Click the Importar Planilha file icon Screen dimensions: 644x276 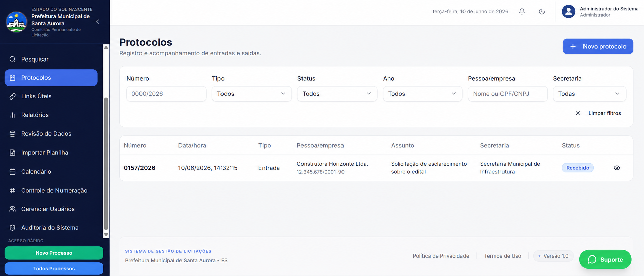(13, 153)
